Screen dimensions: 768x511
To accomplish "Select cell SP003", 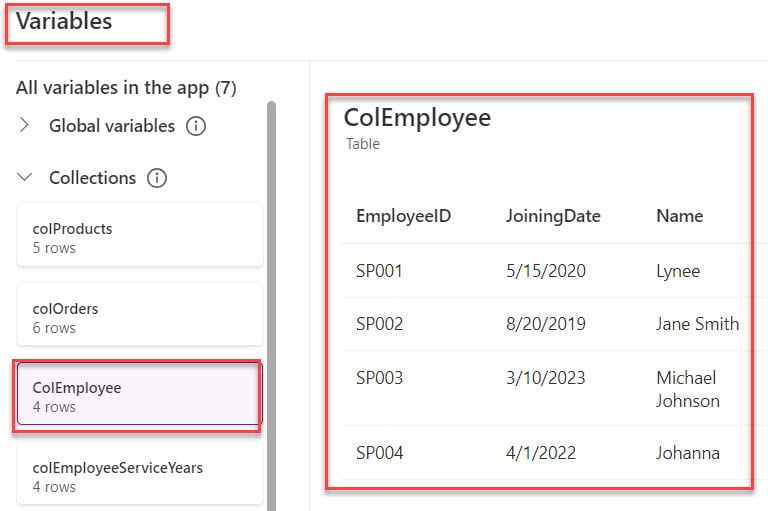I will pos(379,378).
